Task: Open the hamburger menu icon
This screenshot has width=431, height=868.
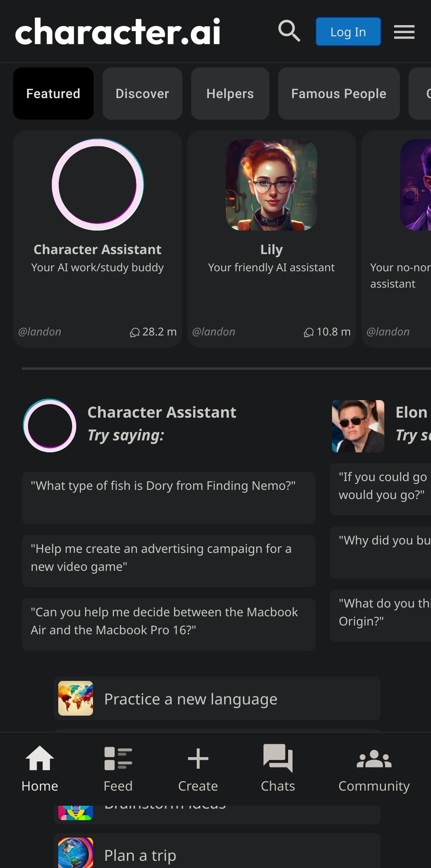Action: (404, 32)
